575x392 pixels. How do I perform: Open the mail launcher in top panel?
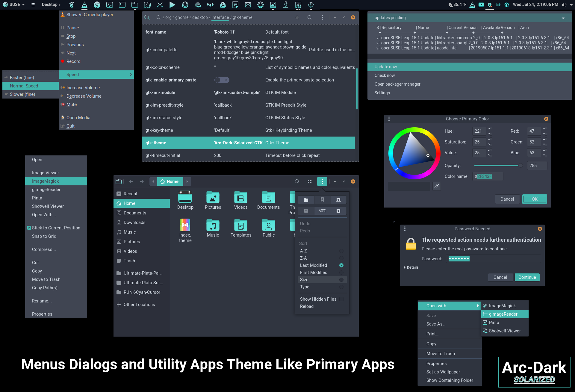[x=248, y=5]
